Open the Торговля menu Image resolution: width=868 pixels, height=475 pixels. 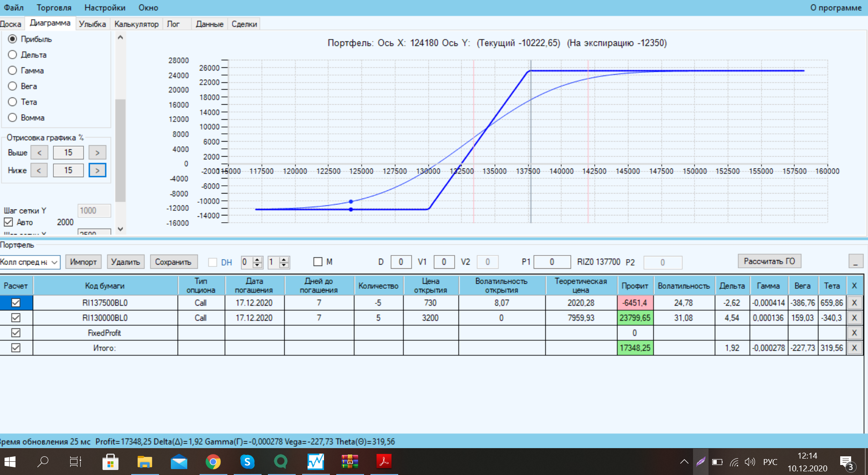(x=54, y=8)
